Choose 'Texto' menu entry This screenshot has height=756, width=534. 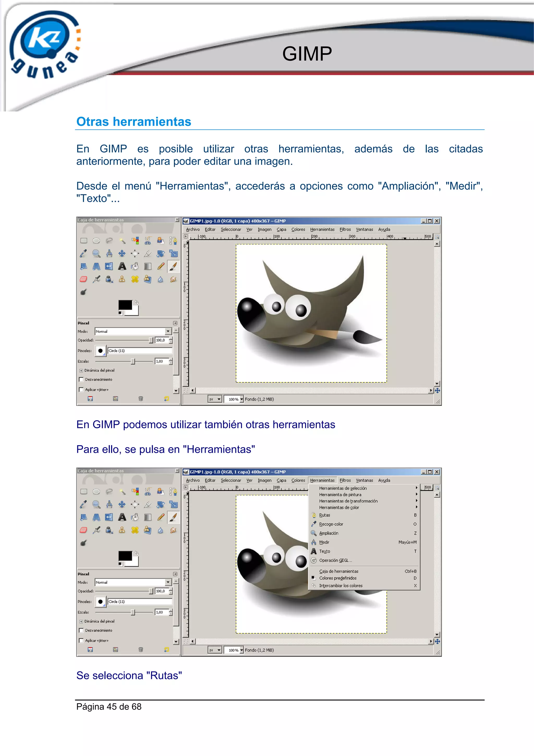(x=365, y=551)
